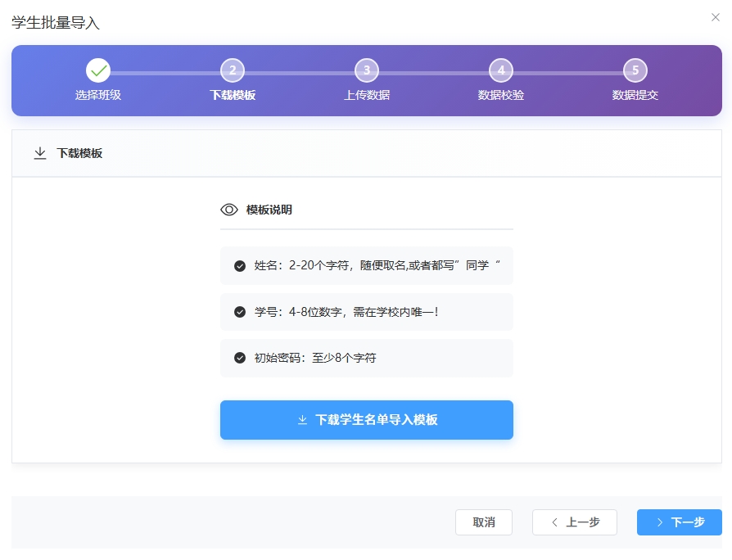Click the checkmark icon beside 姓名 rule
Screen dimensions: 732x560
pos(239,265)
